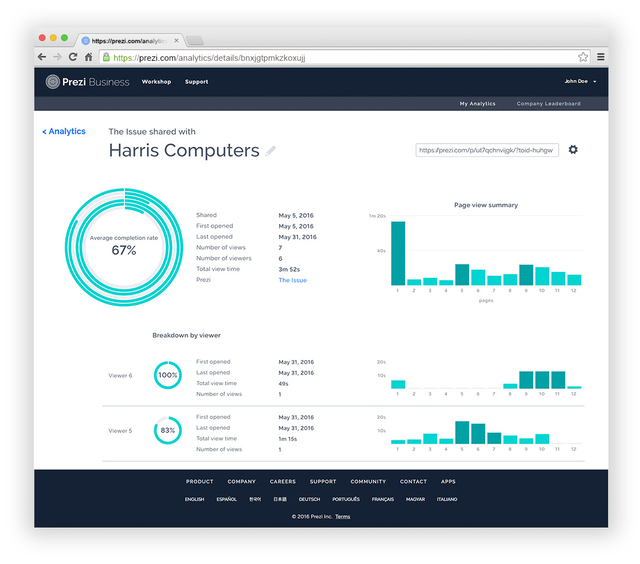Click page 1 bar in summary chart

(398, 253)
